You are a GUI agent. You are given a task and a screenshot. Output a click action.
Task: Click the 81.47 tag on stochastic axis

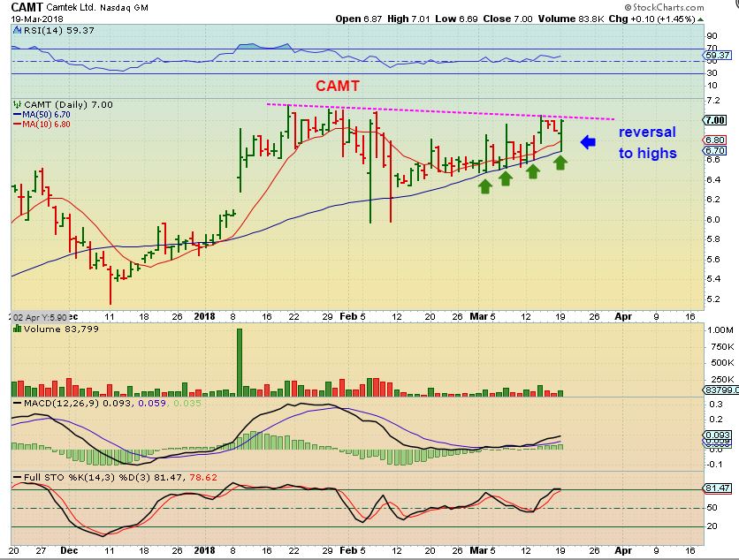[x=717, y=488]
